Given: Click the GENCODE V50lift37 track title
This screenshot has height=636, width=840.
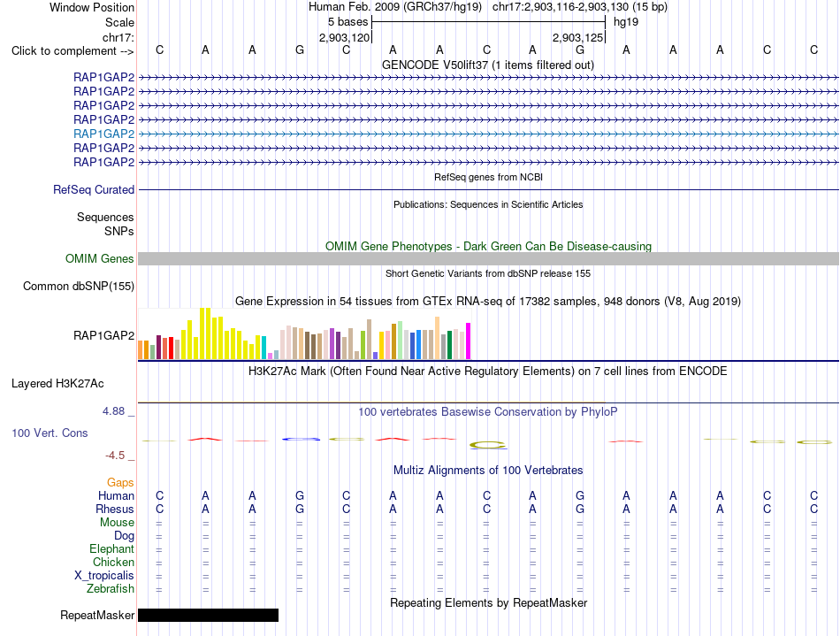Looking at the screenshot, I should pos(488,65).
